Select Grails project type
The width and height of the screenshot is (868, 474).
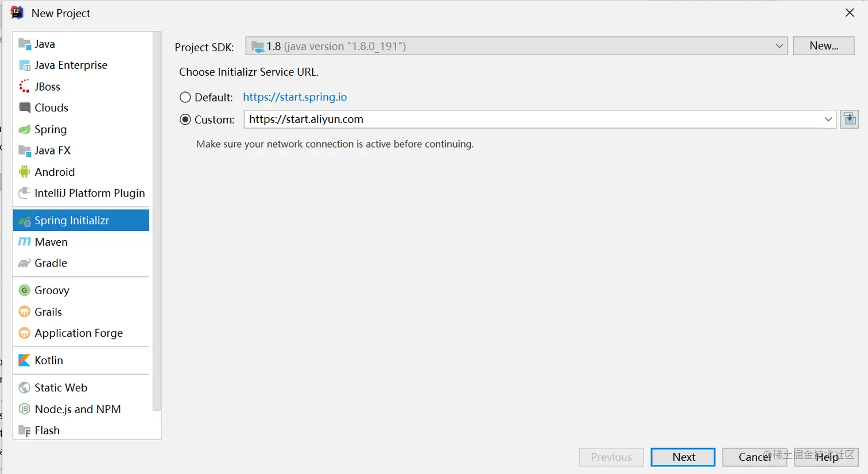[x=81, y=311]
